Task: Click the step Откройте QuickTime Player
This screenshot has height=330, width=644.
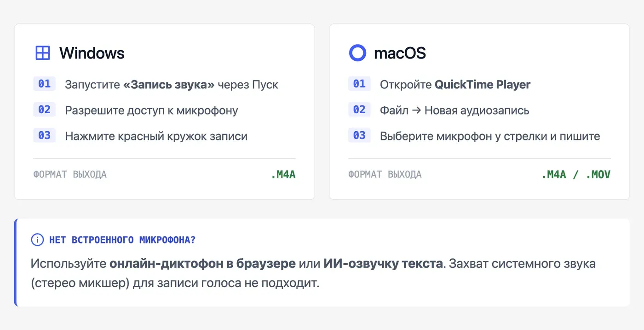Action: pyautogui.click(x=455, y=85)
